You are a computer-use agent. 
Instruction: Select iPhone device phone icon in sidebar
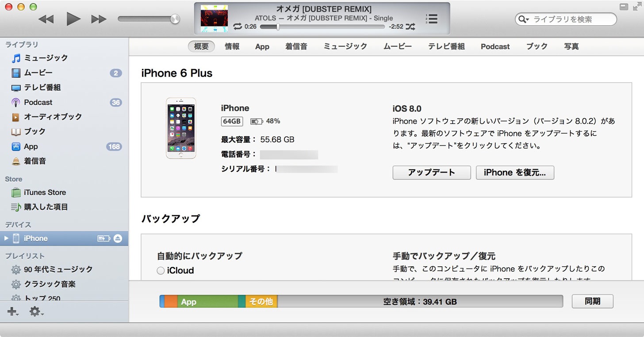16,238
